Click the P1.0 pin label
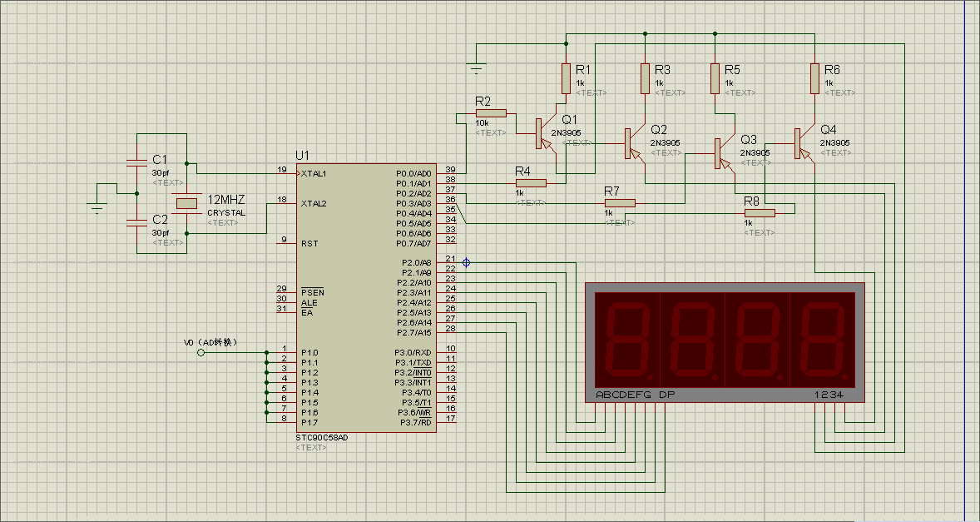This screenshot has height=522, width=980. [x=309, y=352]
